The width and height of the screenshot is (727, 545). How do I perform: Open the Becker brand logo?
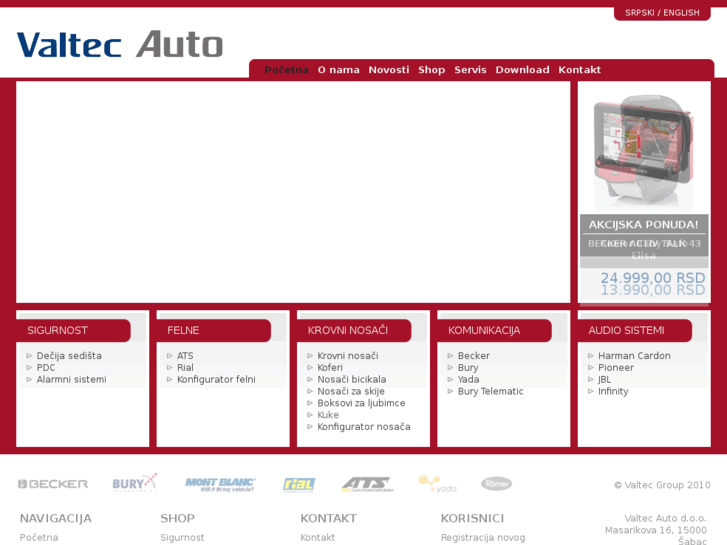tap(53, 484)
